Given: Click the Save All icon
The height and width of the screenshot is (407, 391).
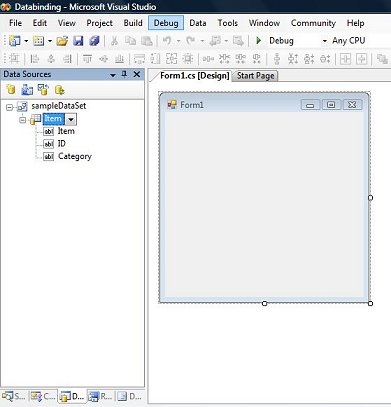Looking at the screenshot, I should pos(95,41).
